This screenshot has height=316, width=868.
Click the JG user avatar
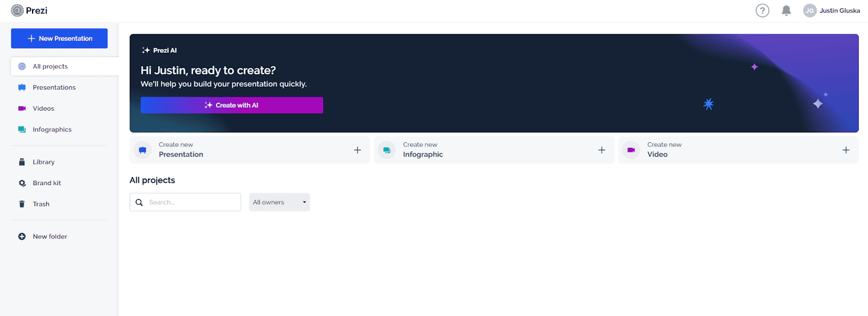[809, 10]
